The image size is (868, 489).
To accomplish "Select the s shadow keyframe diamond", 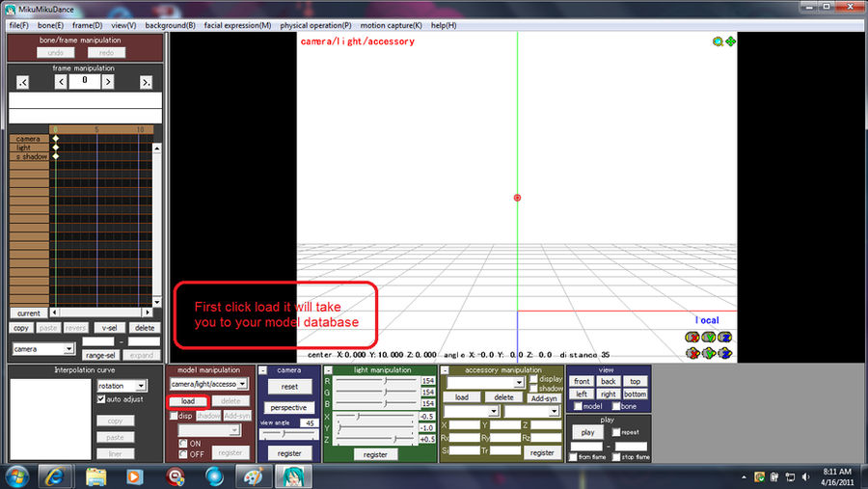I will pos(55,156).
